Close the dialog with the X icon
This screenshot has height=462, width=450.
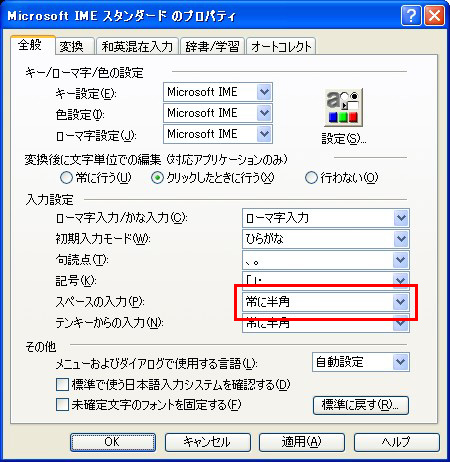(434, 16)
